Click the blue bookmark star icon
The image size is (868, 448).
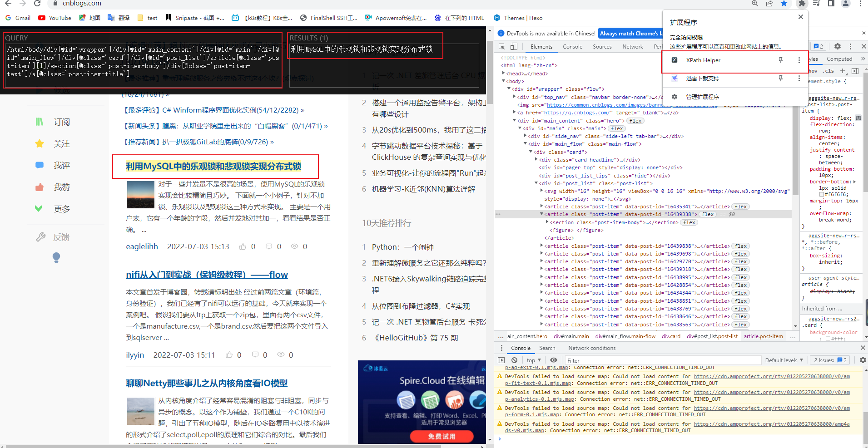pos(784,4)
